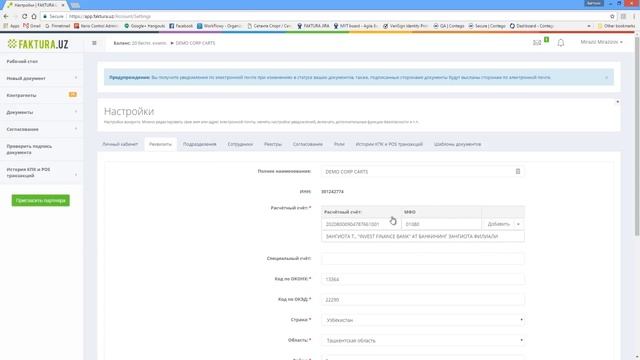
Task: Expand the Новый документ sidebar menu
Action: [x=41, y=78]
